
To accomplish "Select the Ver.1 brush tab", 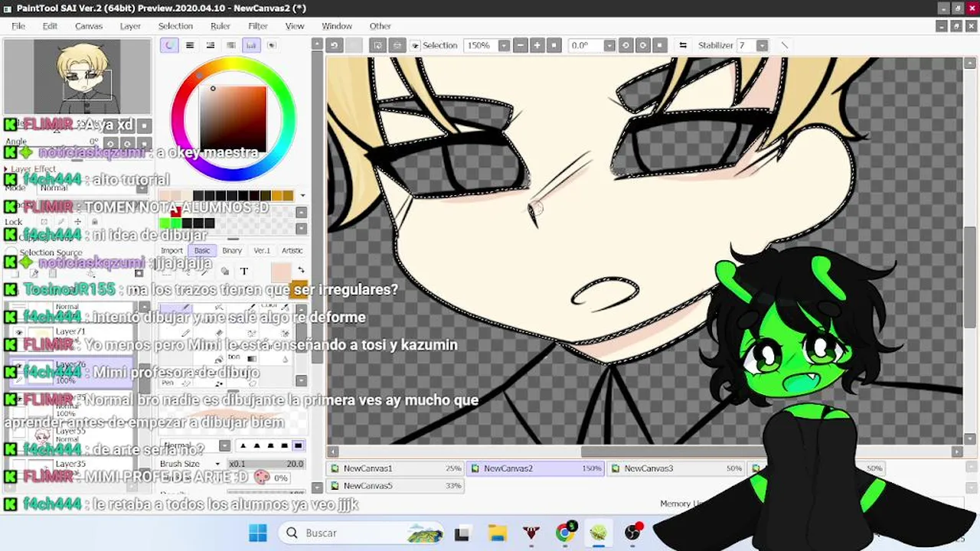I will click(262, 250).
